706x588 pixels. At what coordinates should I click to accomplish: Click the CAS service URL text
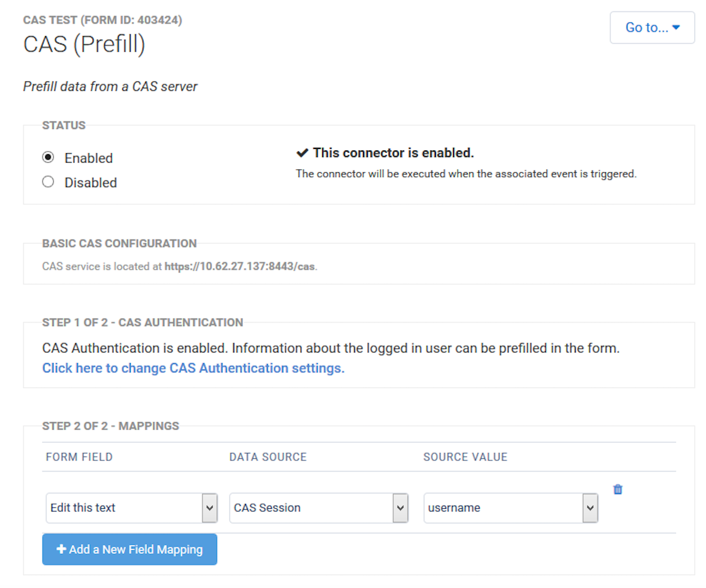pyautogui.click(x=239, y=266)
